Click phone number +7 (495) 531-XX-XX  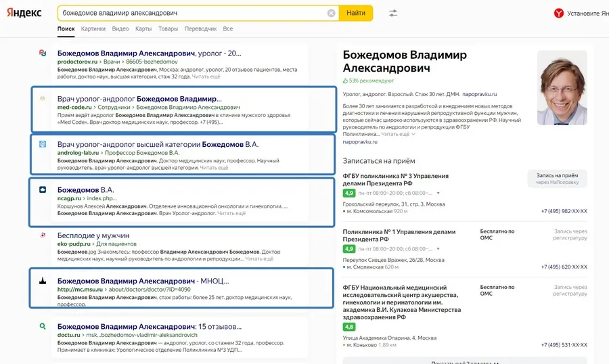(x=564, y=345)
